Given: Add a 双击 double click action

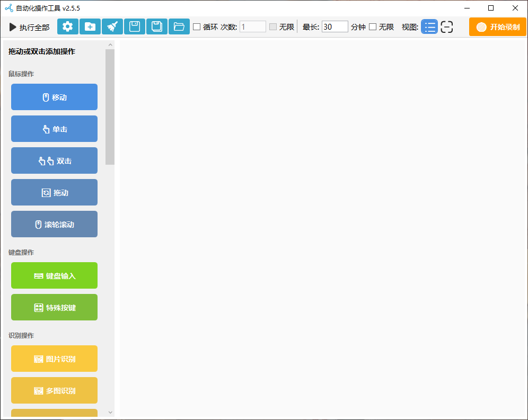Looking at the screenshot, I should click(x=54, y=160).
